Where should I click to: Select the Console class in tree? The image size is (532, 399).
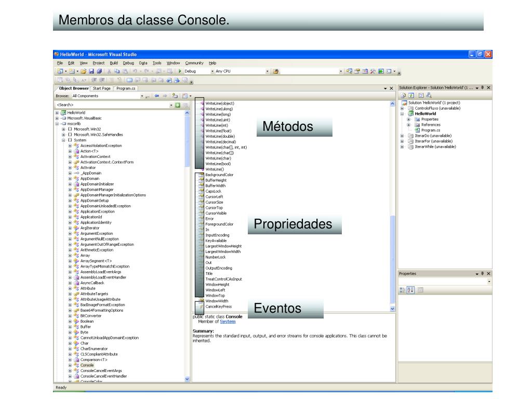pyautogui.click(x=87, y=365)
